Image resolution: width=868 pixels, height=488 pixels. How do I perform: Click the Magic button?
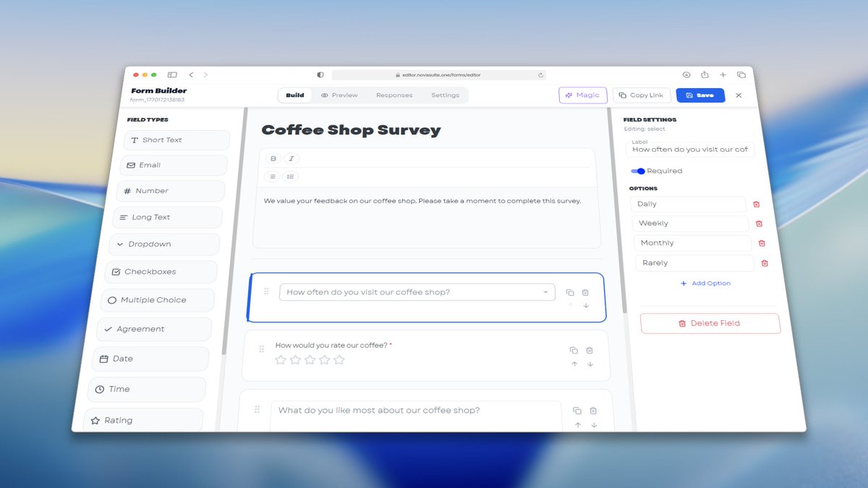583,95
